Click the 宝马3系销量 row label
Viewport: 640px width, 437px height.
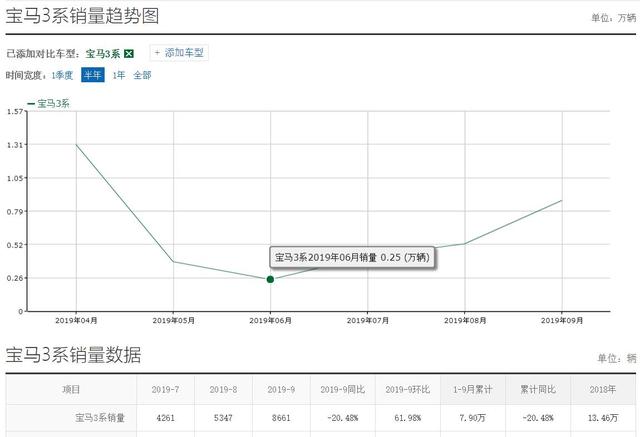(x=100, y=418)
